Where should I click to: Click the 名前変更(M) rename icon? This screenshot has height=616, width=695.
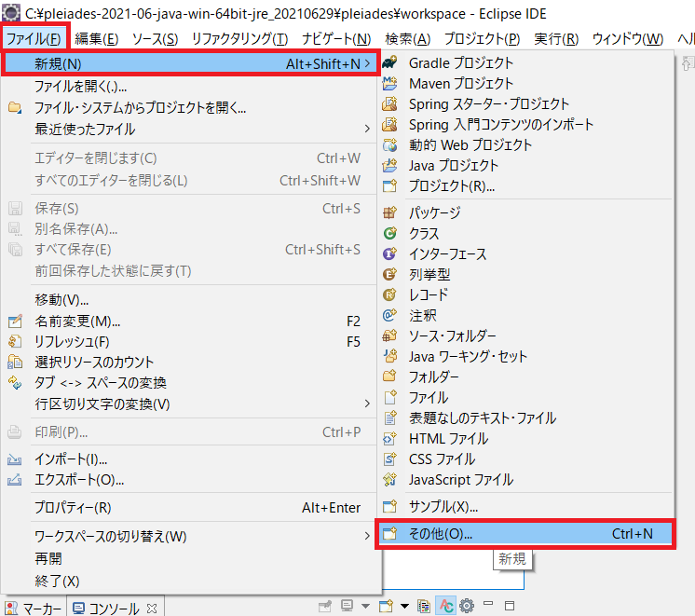(x=15, y=321)
